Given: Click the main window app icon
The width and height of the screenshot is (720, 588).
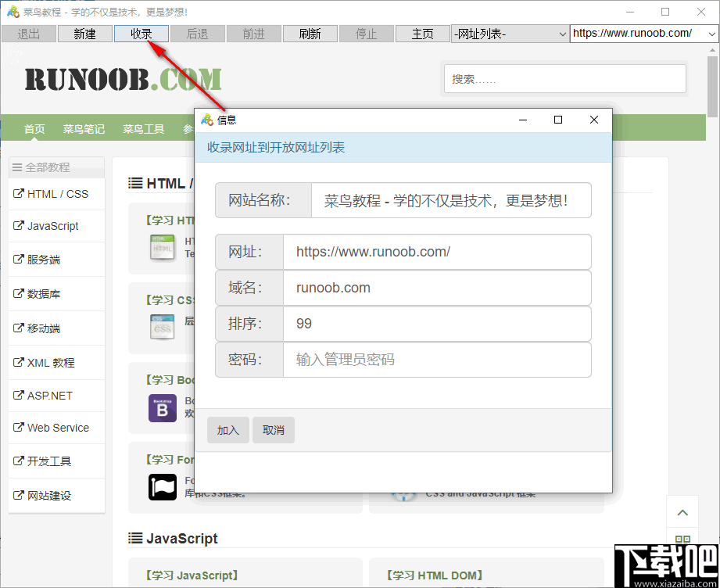Looking at the screenshot, I should pyautogui.click(x=13, y=12).
